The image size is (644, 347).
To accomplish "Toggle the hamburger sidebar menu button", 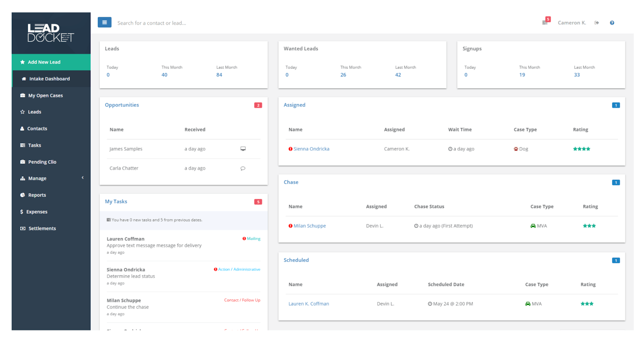I will (x=104, y=23).
